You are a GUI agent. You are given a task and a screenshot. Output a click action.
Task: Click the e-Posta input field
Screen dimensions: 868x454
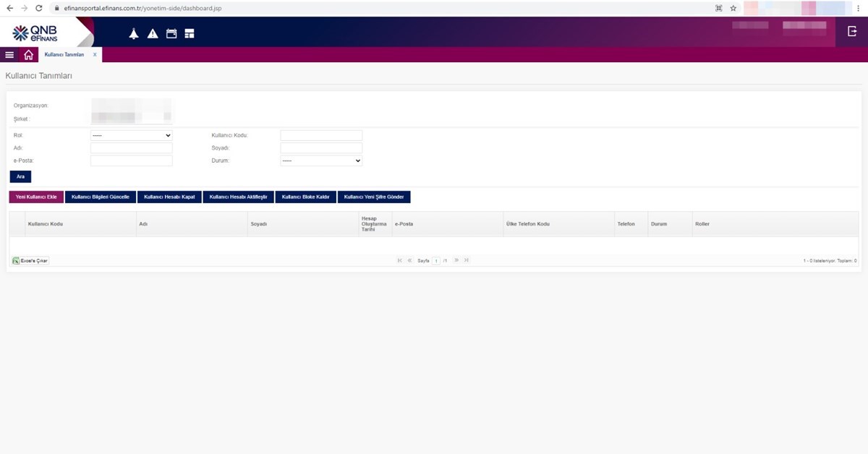132,160
